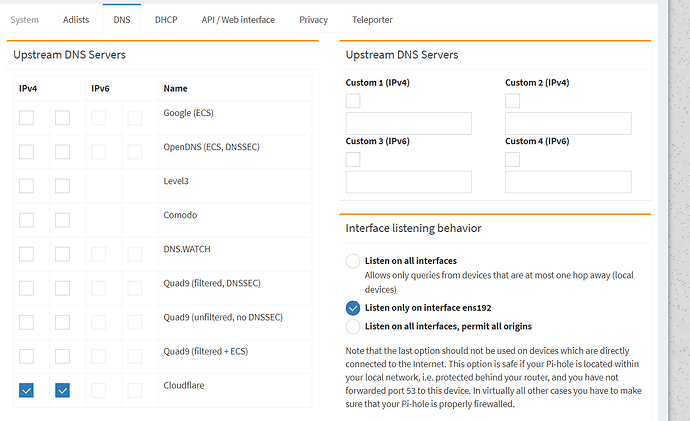Check first IPv4 box for Level3
The image size is (690, 421).
click(27, 186)
